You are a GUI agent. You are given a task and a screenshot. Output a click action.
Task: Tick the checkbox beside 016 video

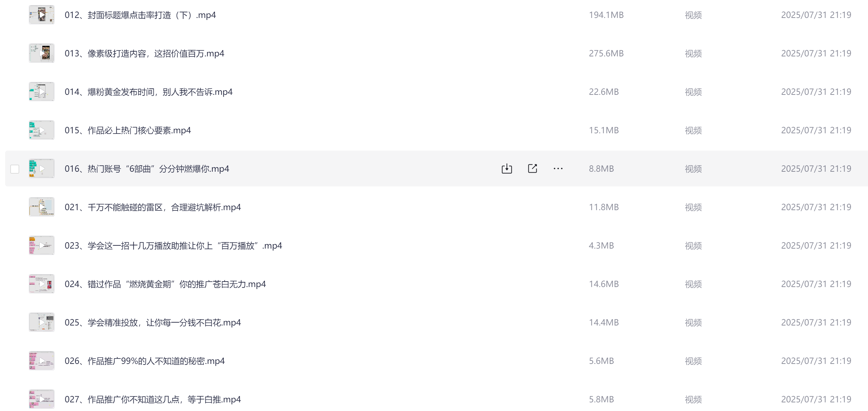(x=15, y=169)
